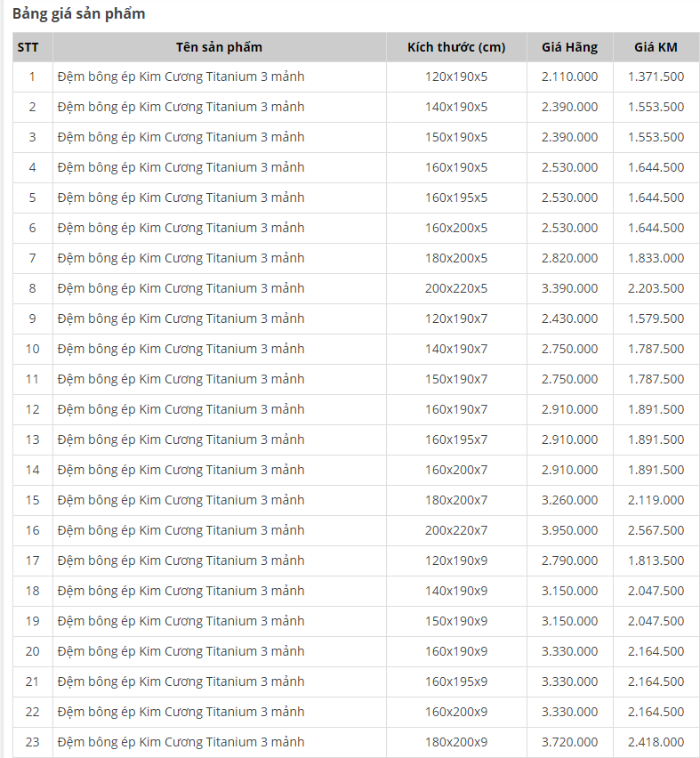The height and width of the screenshot is (758, 700).
Task: Select the list price 3.390.000
Action: (x=569, y=288)
